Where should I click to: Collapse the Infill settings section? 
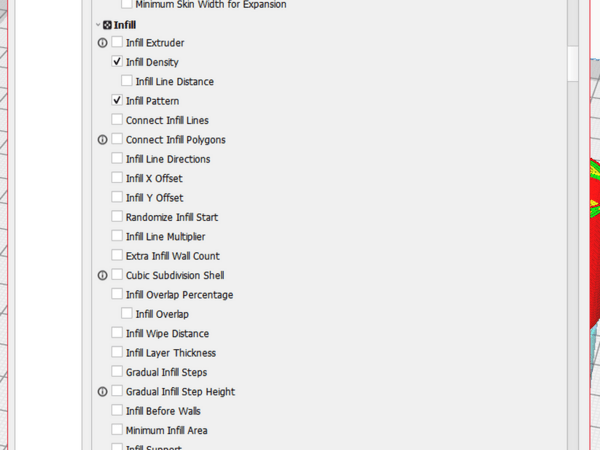97,24
